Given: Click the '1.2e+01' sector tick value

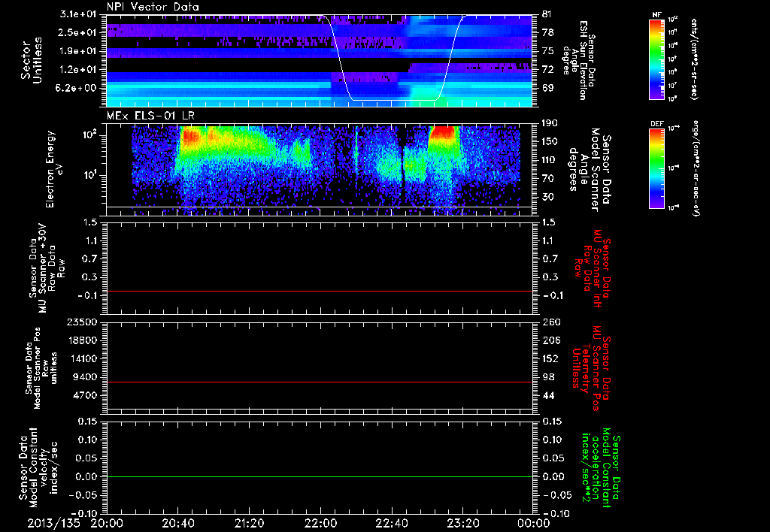Looking at the screenshot, I should click(78, 70).
